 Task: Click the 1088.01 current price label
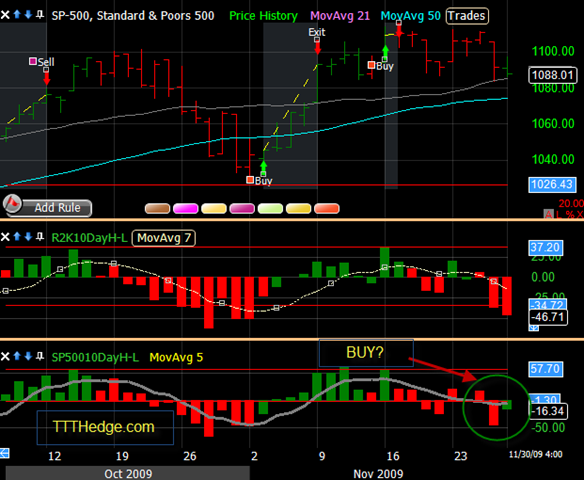(x=553, y=75)
